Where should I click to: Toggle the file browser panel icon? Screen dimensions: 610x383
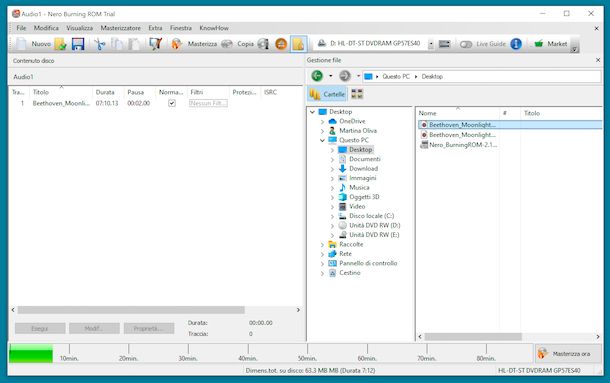tap(298, 44)
